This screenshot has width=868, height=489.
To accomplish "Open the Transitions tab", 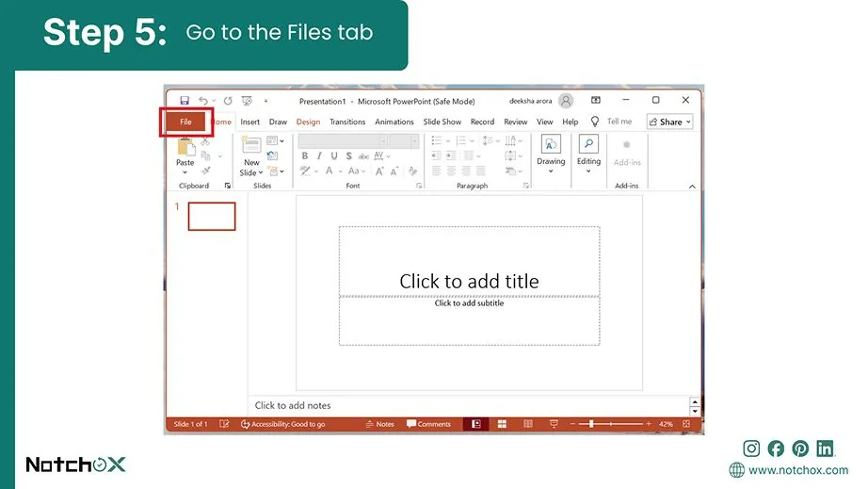I will 347,122.
